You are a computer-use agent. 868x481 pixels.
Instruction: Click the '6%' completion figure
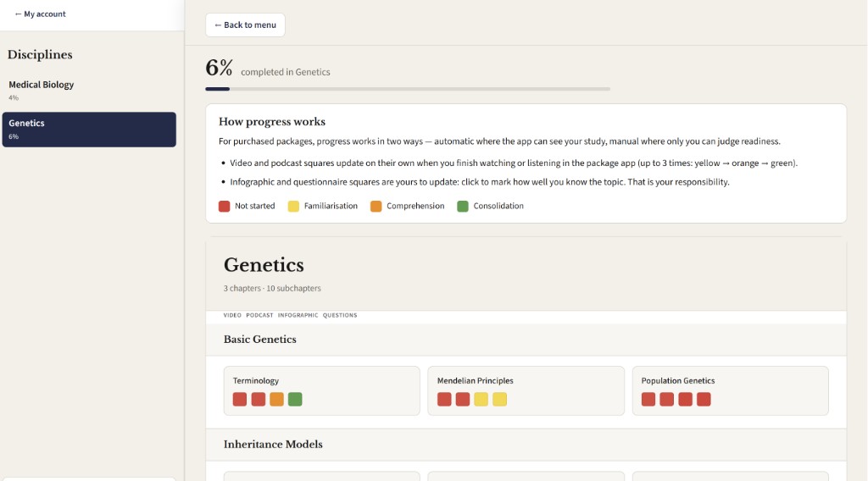coord(220,68)
